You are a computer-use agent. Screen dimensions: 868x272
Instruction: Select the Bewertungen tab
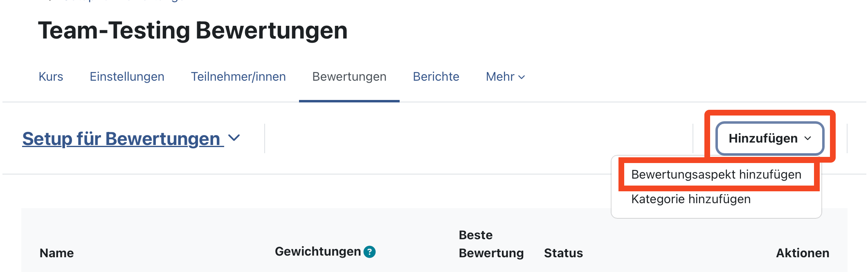coord(349,77)
